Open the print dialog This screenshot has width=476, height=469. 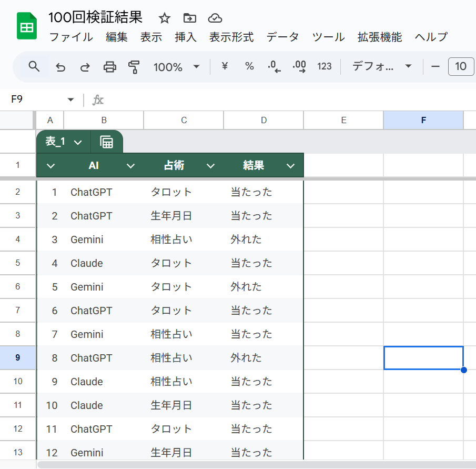pos(109,66)
